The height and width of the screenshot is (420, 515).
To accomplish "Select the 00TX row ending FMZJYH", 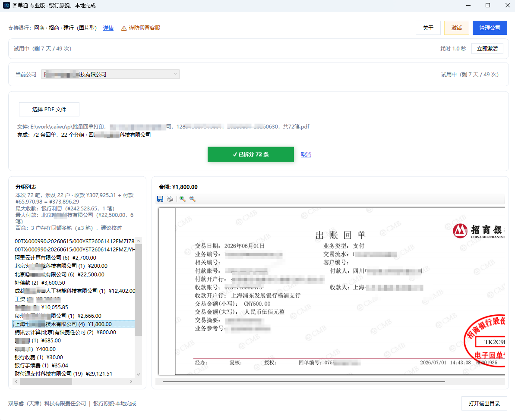I will 74,249.
